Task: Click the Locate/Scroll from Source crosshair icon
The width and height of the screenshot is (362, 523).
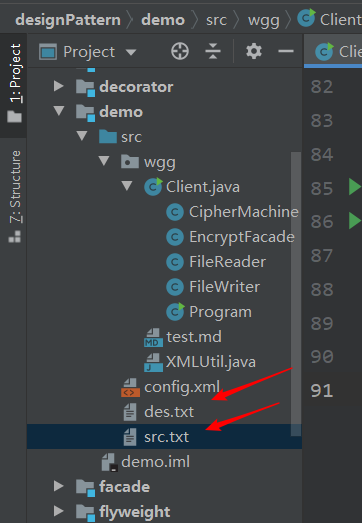Action: tap(180, 52)
